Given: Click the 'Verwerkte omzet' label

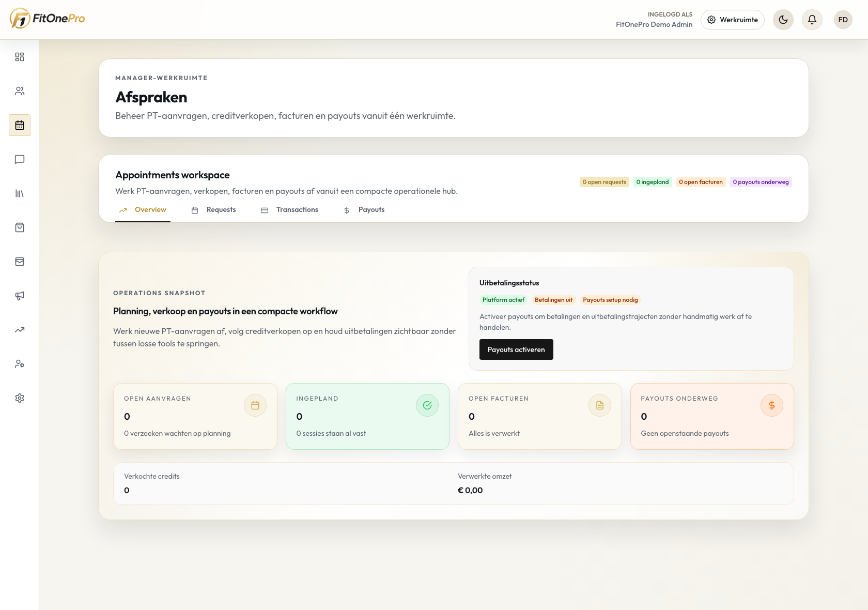Looking at the screenshot, I should tap(485, 476).
